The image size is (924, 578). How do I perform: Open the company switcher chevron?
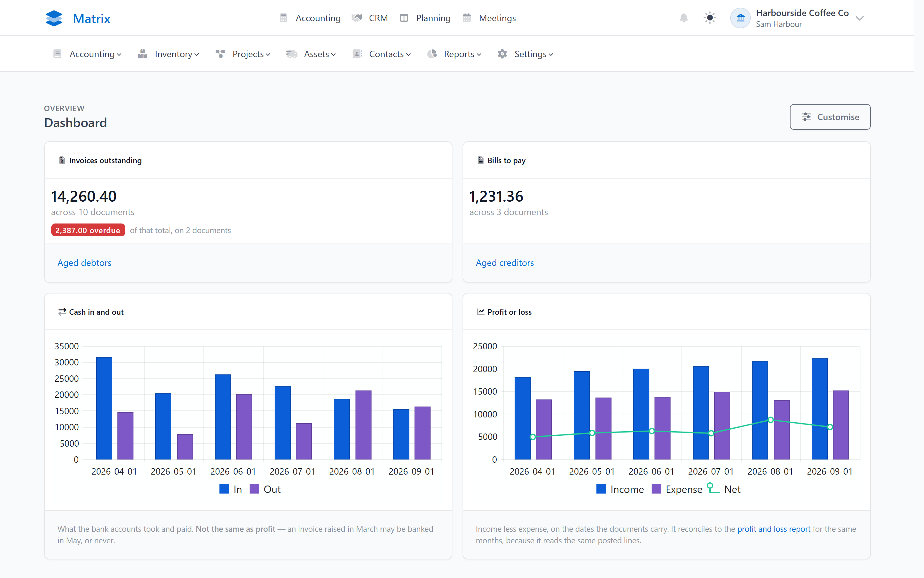[860, 18]
